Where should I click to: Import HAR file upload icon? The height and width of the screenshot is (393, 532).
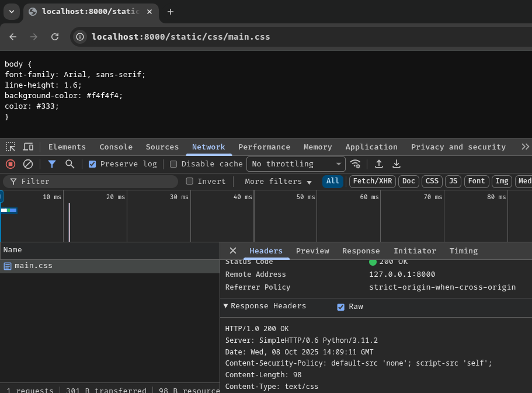coord(379,164)
